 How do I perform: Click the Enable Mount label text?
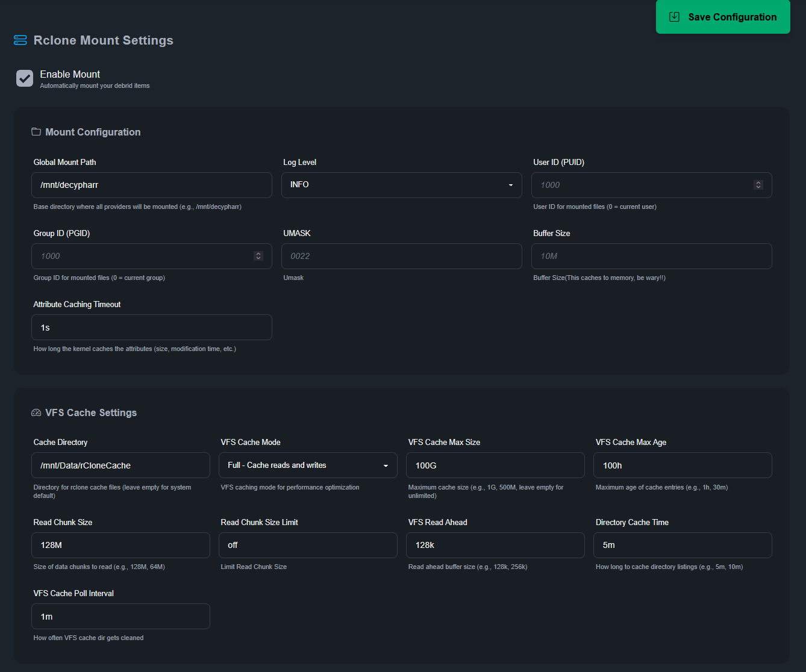point(70,74)
